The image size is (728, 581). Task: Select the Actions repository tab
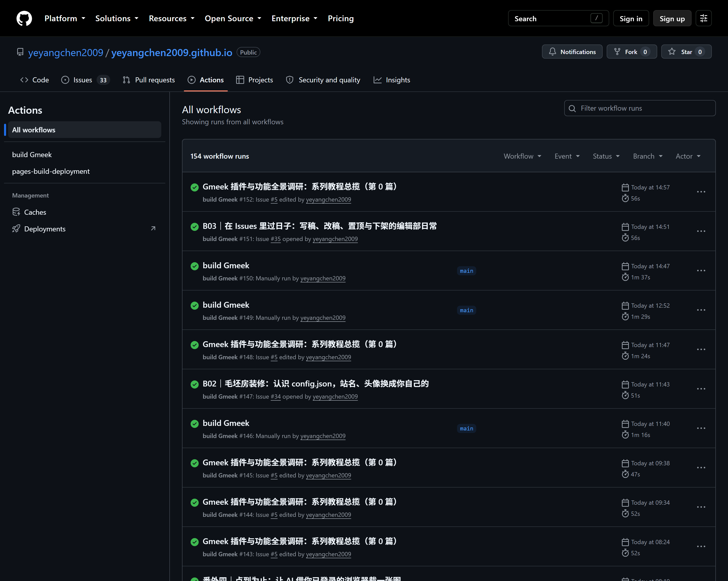(x=206, y=80)
